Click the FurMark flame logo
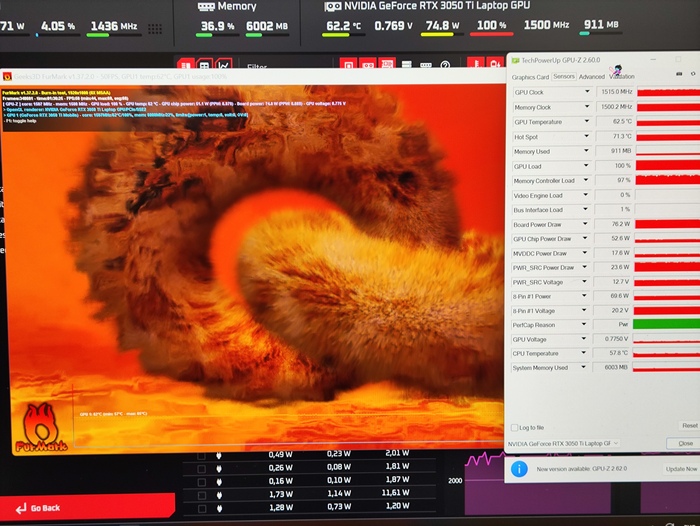700x526 pixels. [41, 427]
